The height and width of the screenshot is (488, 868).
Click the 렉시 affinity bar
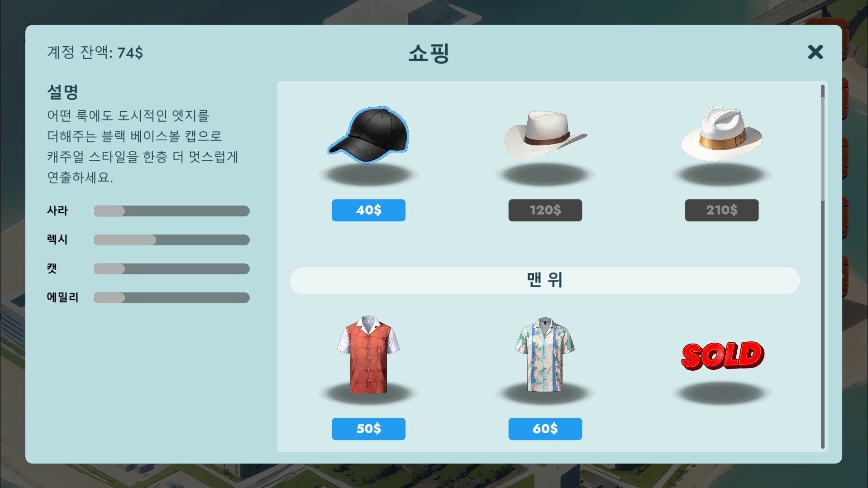[x=172, y=240]
